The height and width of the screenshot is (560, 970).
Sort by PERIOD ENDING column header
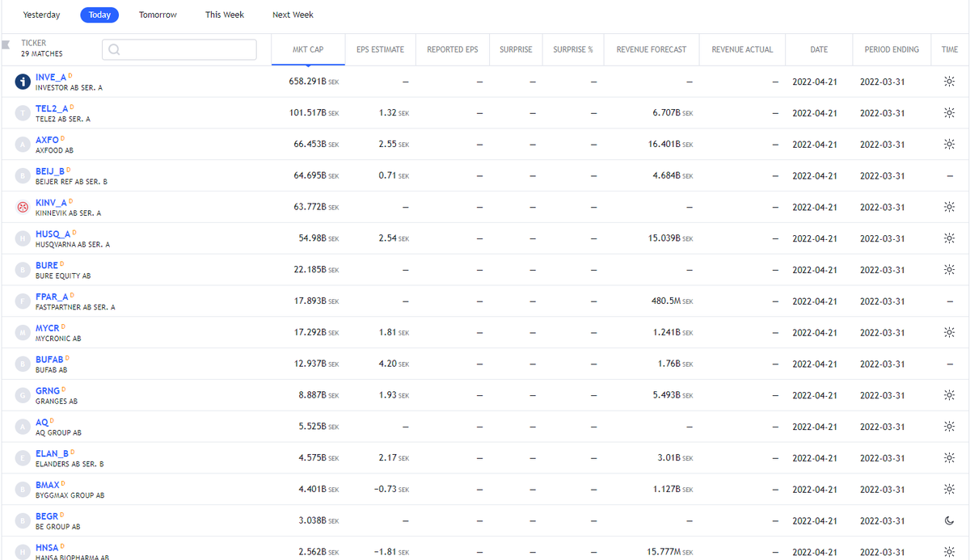pos(892,49)
